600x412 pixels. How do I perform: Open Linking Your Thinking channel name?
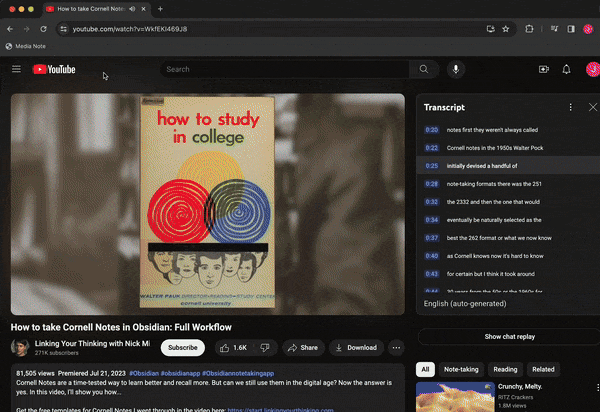pyautogui.click(x=92, y=344)
